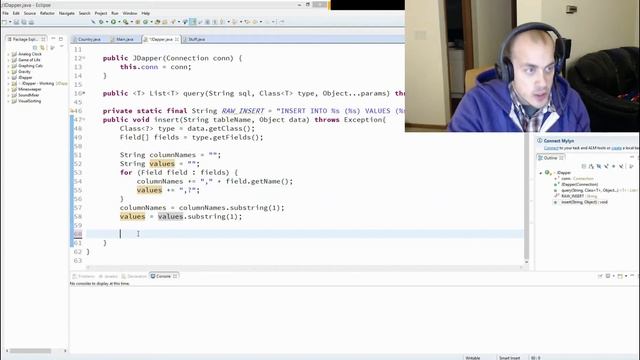Close the JDapper.java editor tab
Viewport: 640px width, 360px height.
pyautogui.click(x=177, y=40)
